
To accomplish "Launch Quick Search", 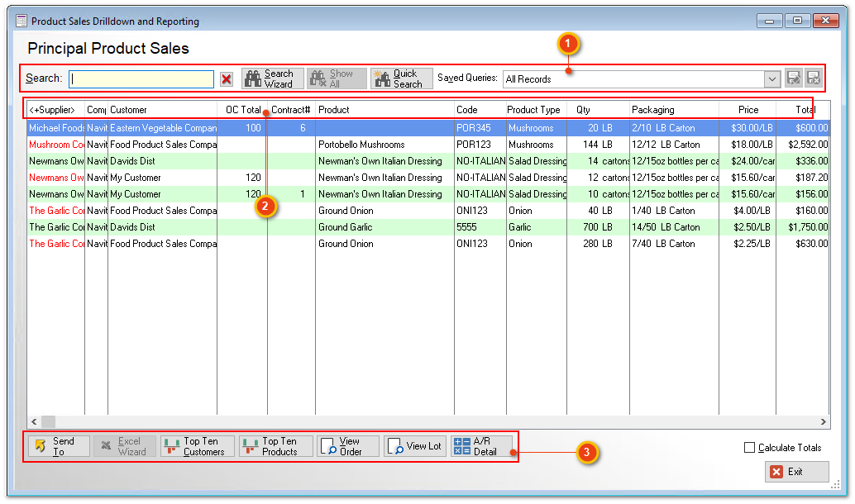I will [x=402, y=79].
